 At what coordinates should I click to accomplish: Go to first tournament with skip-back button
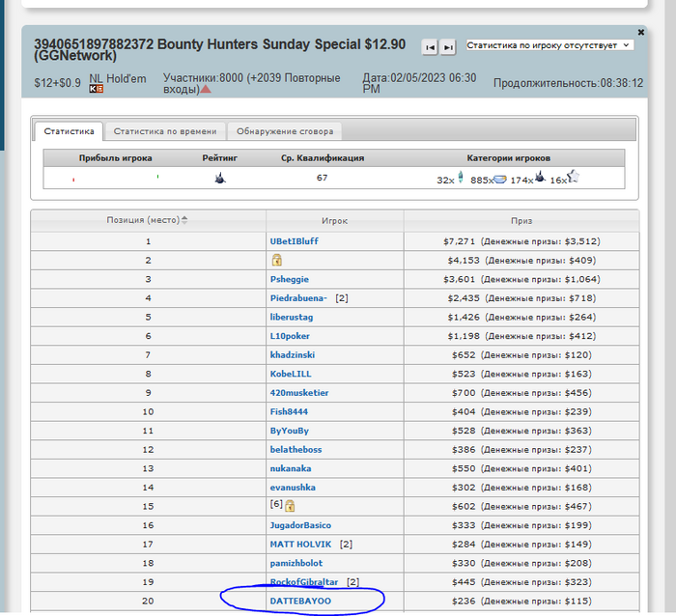[x=430, y=47]
